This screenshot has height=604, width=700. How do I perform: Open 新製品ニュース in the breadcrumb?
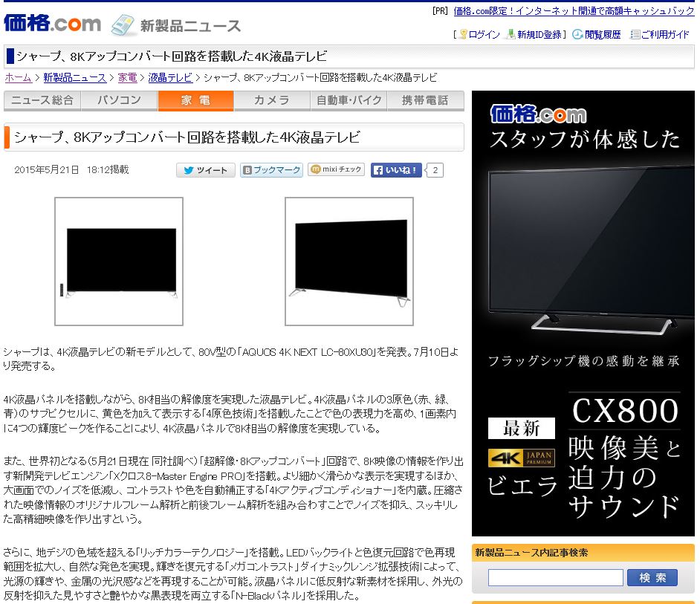coord(74,78)
